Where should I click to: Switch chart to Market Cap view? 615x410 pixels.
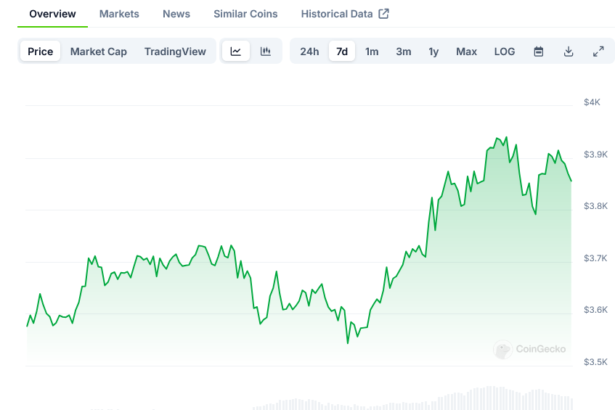(98, 52)
